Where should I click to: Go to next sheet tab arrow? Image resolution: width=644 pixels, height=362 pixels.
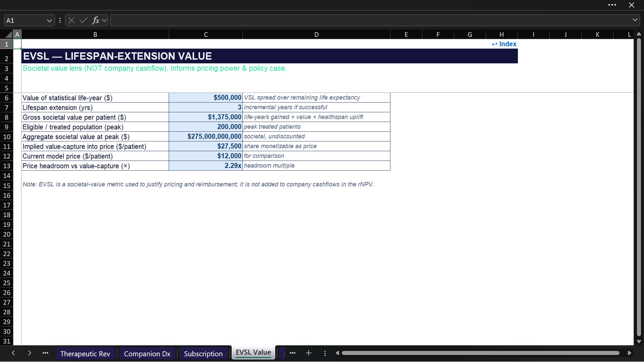[x=30, y=353]
